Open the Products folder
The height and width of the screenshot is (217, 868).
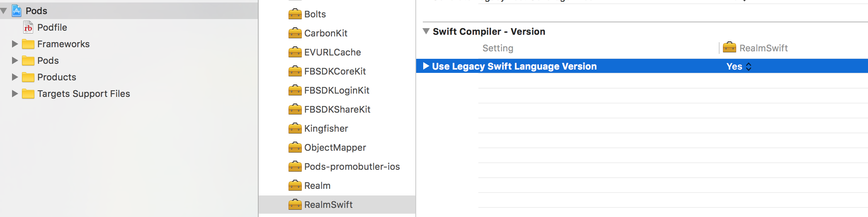pos(56,77)
